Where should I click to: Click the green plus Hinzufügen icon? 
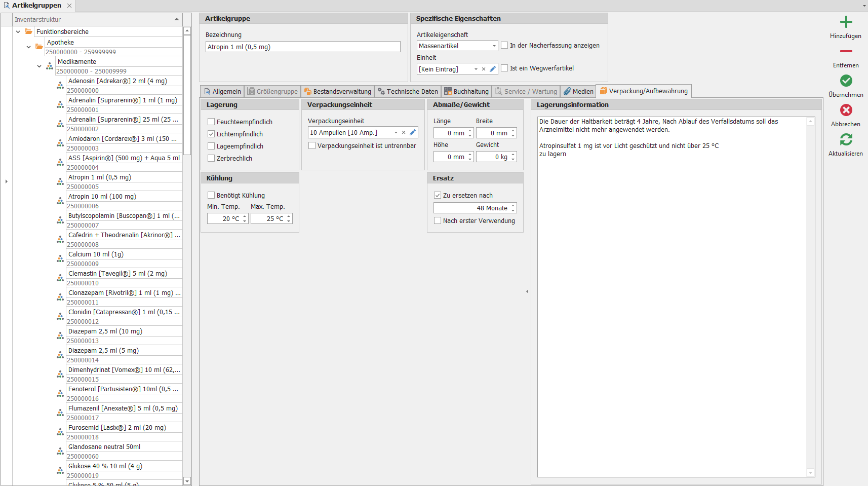click(846, 22)
